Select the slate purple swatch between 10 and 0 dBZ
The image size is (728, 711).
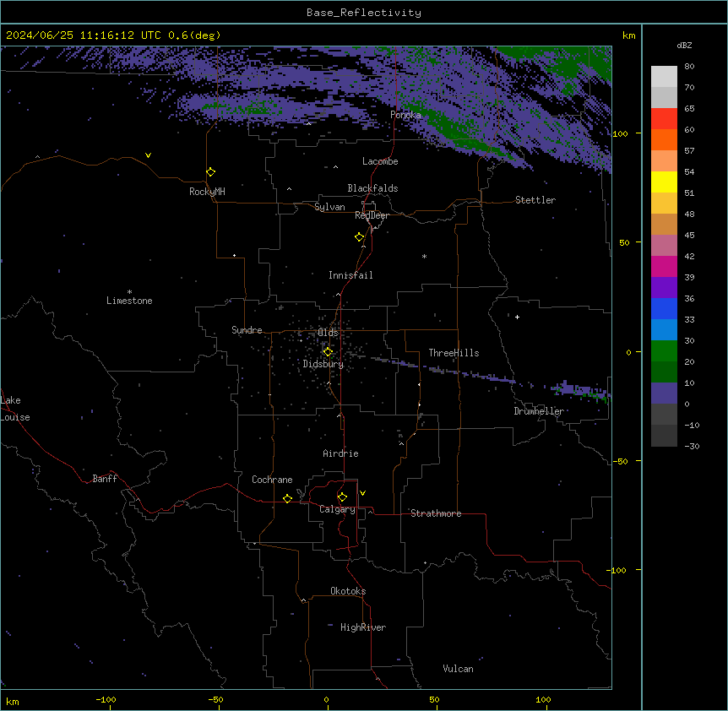coord(664,393)
